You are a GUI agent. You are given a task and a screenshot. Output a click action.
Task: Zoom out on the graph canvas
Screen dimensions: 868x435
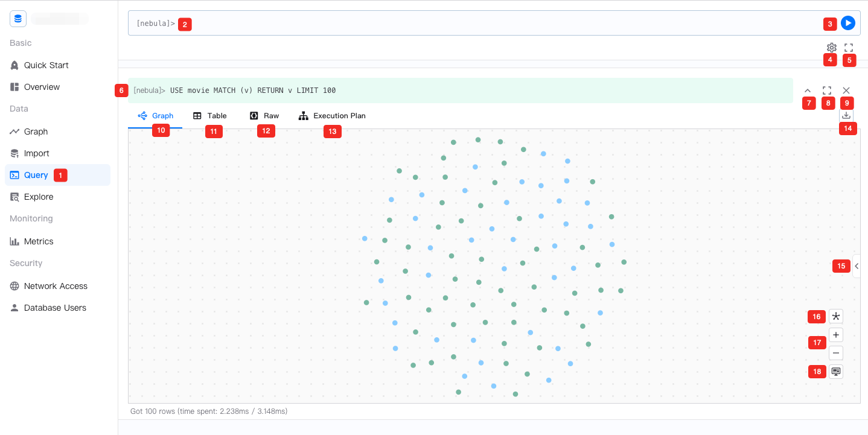[x=836, y=353]
